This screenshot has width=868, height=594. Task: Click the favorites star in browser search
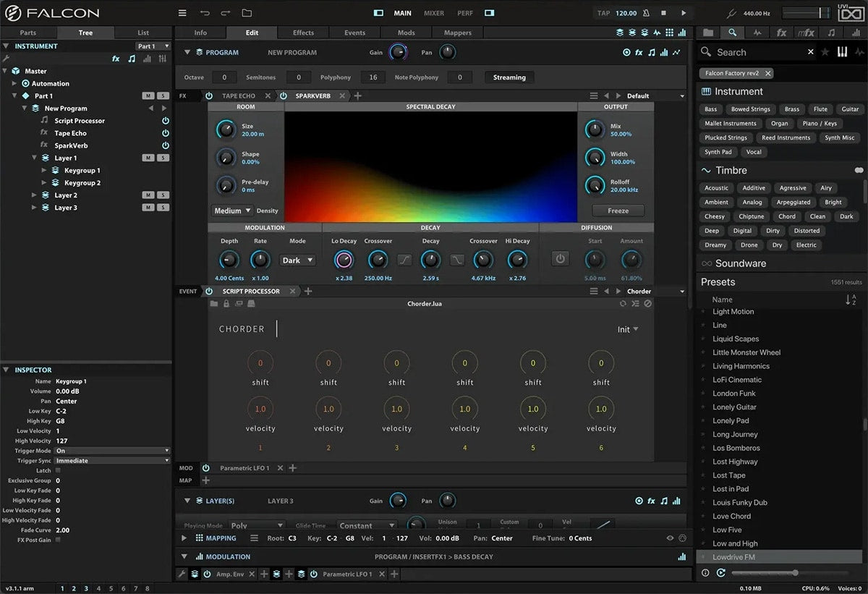[x=825, y=52]
